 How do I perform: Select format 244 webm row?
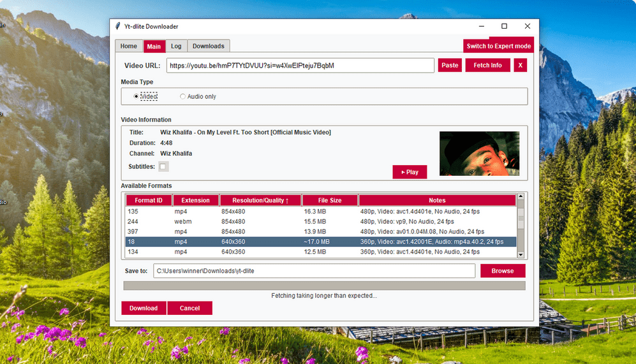pyautogui.click(x=321, y=222)
